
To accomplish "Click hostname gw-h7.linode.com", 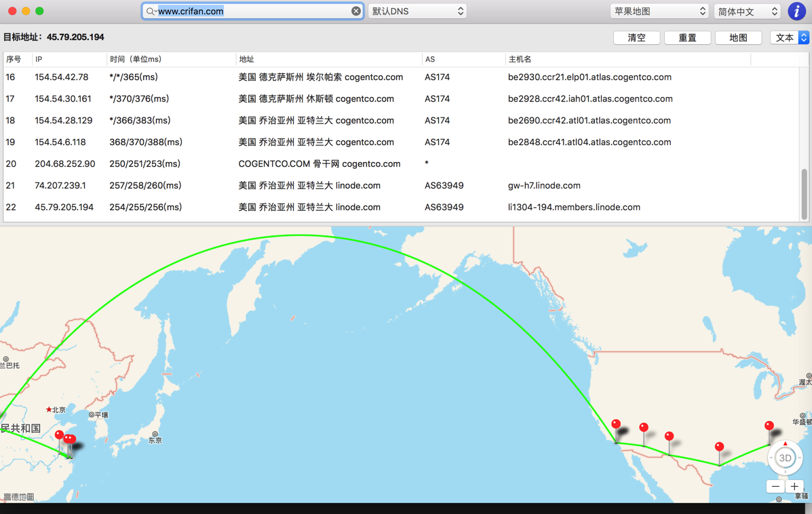I will pos(544,186).
